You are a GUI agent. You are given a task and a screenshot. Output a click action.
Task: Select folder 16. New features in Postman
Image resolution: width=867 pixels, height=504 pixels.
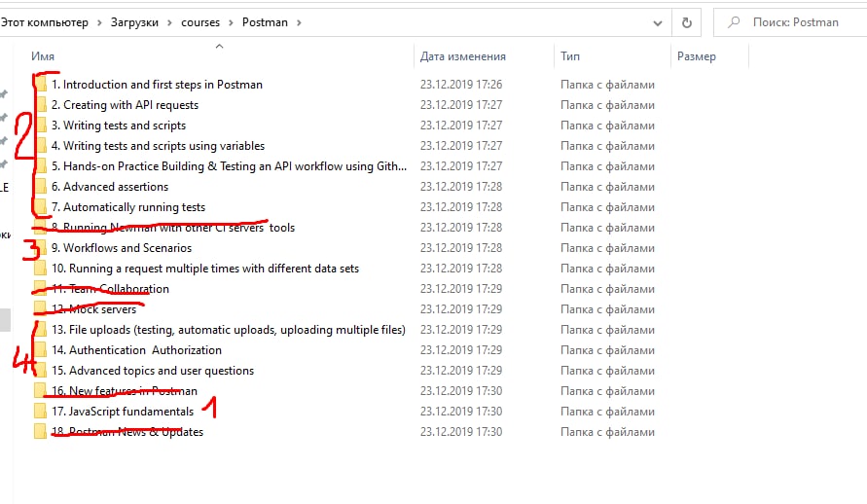[x=125, y=391]
